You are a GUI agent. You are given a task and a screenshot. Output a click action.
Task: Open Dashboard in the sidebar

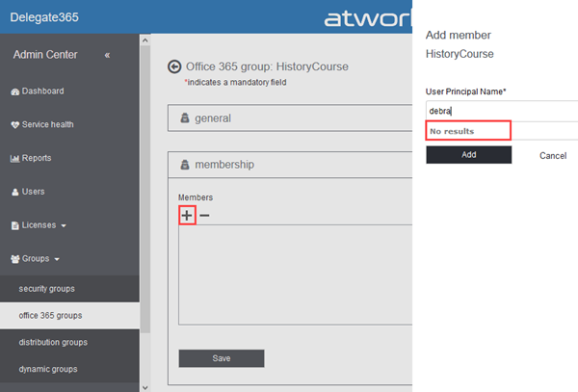point(42,91)
